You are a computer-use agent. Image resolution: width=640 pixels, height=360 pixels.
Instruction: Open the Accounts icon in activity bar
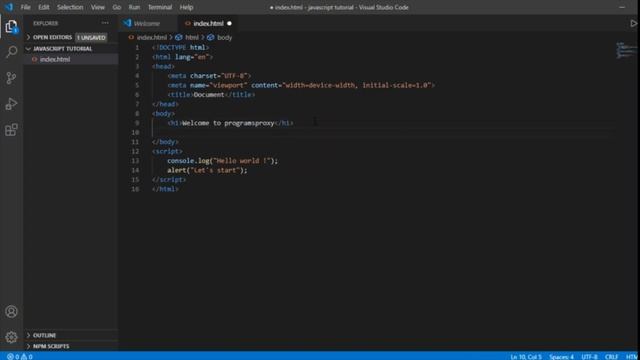(11, 311)
